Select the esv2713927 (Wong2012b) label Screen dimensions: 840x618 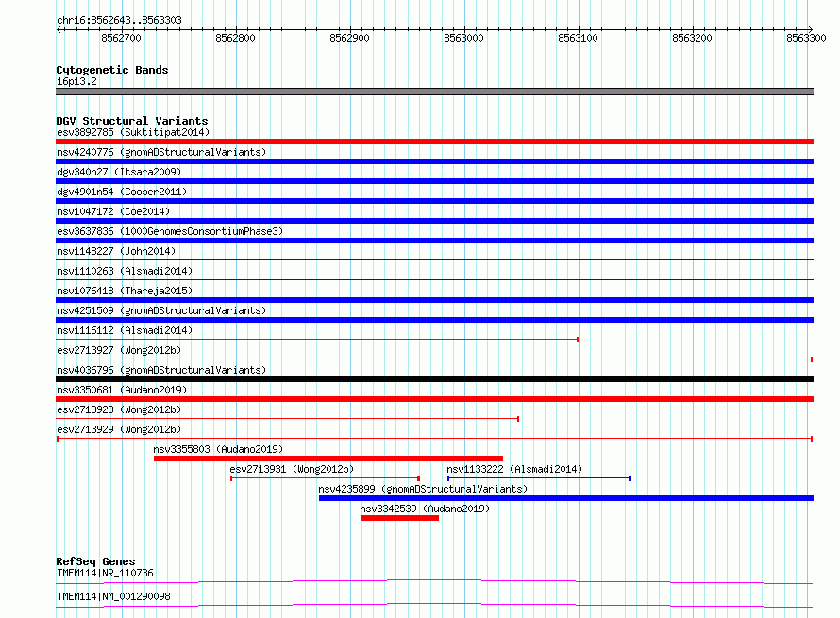point(119,350)
